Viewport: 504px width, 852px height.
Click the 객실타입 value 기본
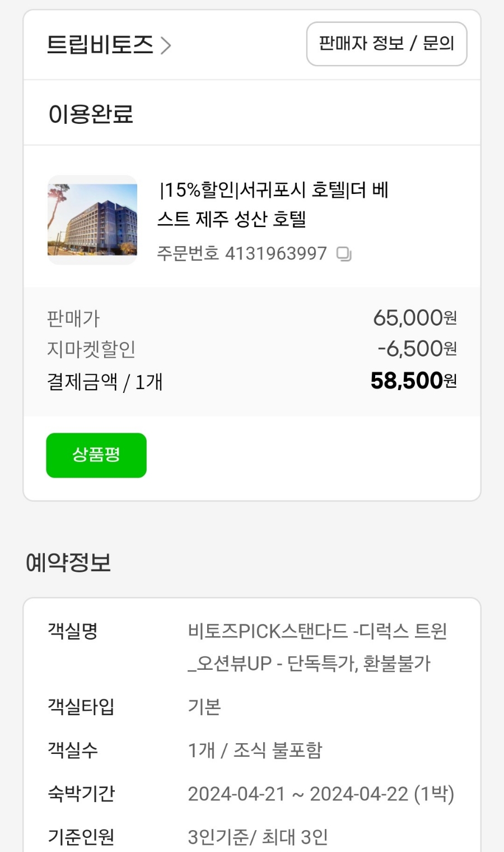pos(204,707)
